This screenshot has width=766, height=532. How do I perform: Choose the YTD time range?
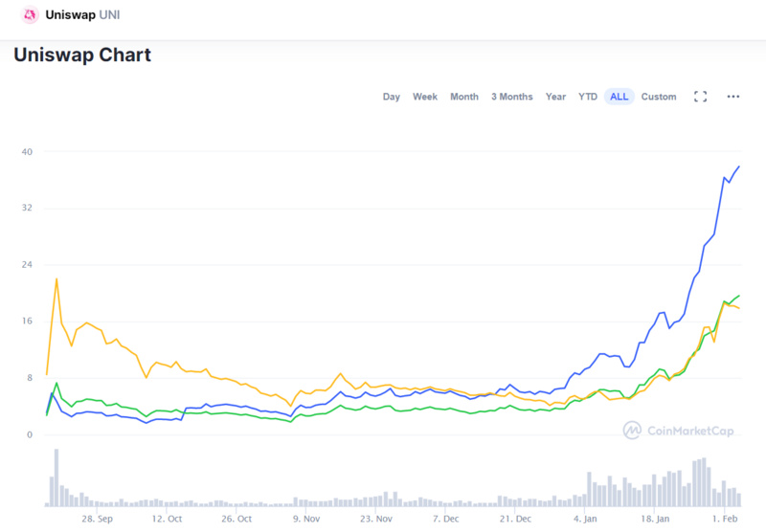click(x=588, y=97)
